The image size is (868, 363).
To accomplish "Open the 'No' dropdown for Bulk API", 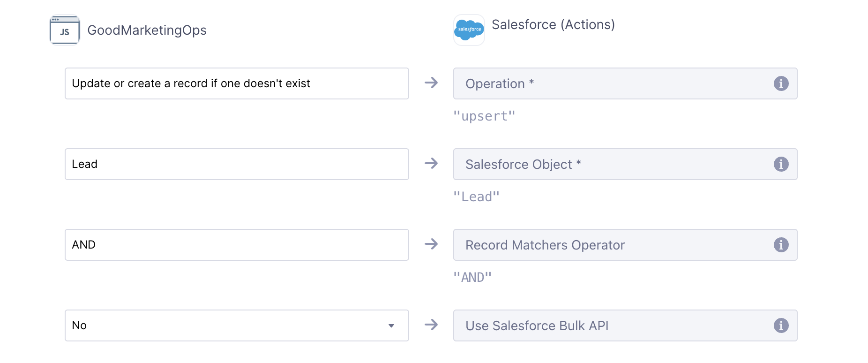I will coord(237,325).
